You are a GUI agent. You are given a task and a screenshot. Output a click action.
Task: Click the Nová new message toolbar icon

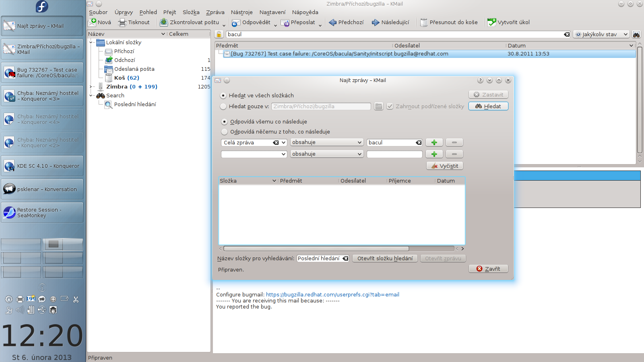(93, 22)
